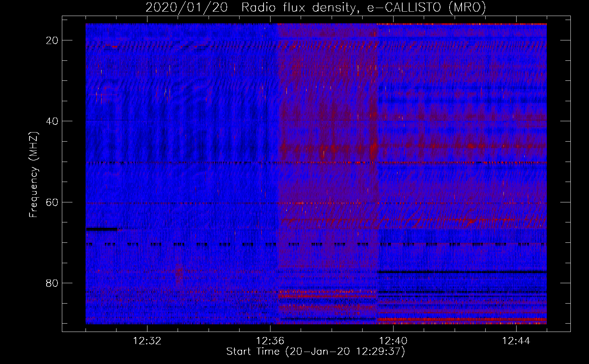Click the time tick label "12:44"
Viewport: 589px width, 364px height.
(516, 341)
